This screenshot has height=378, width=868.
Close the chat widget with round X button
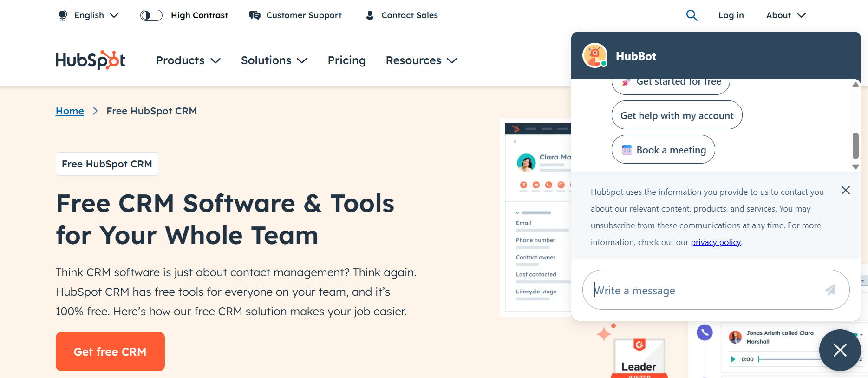(x=840, y=350)
